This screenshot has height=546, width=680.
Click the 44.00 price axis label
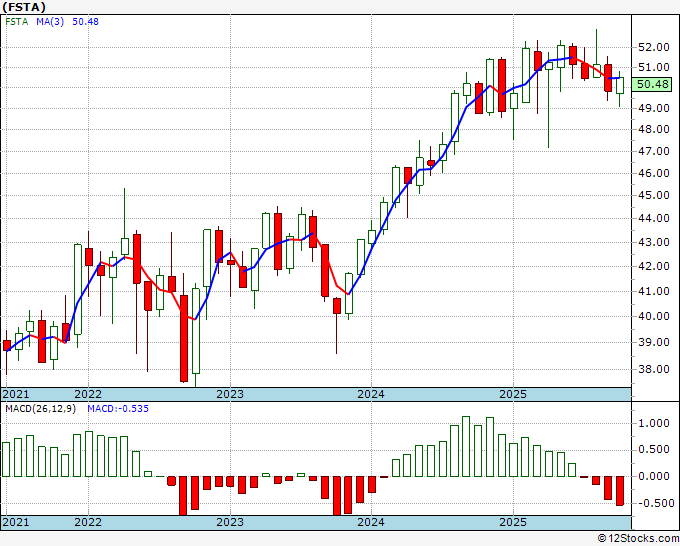(x=654, y=218)
